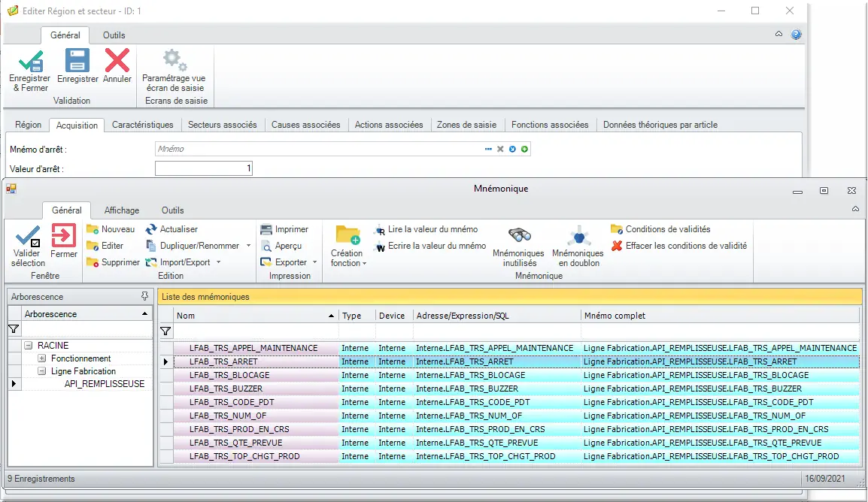This screenshot has height=502, width=868.
Task: Open the help icon in editor window
Action: click(x=796, y=35)
